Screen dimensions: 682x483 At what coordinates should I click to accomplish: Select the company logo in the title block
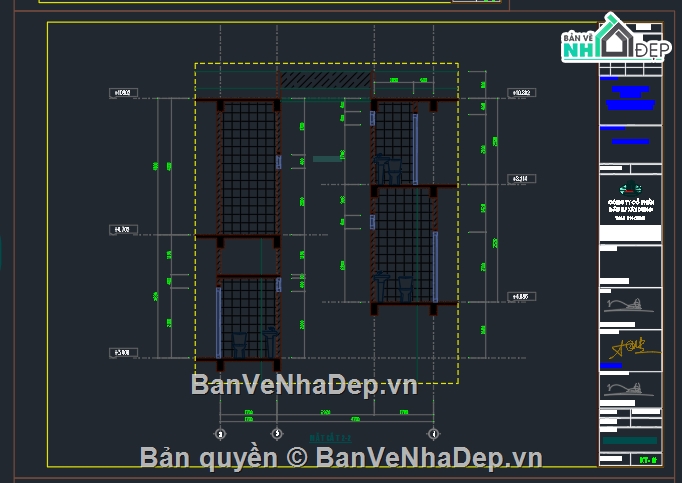[630, 188]
